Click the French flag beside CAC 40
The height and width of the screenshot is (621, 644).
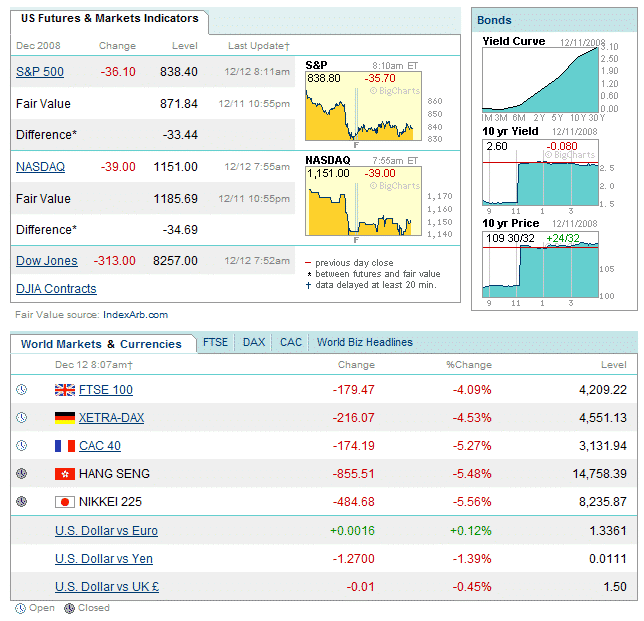[66, 446]
